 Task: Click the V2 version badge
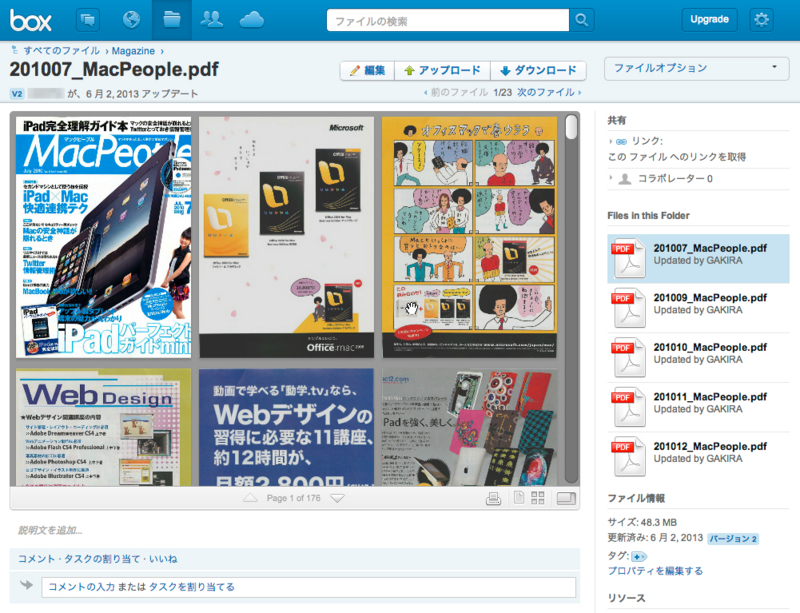pos(17,93)
